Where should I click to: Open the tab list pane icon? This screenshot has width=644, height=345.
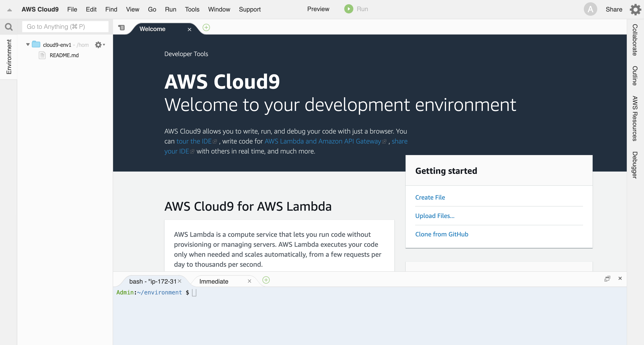121,28
